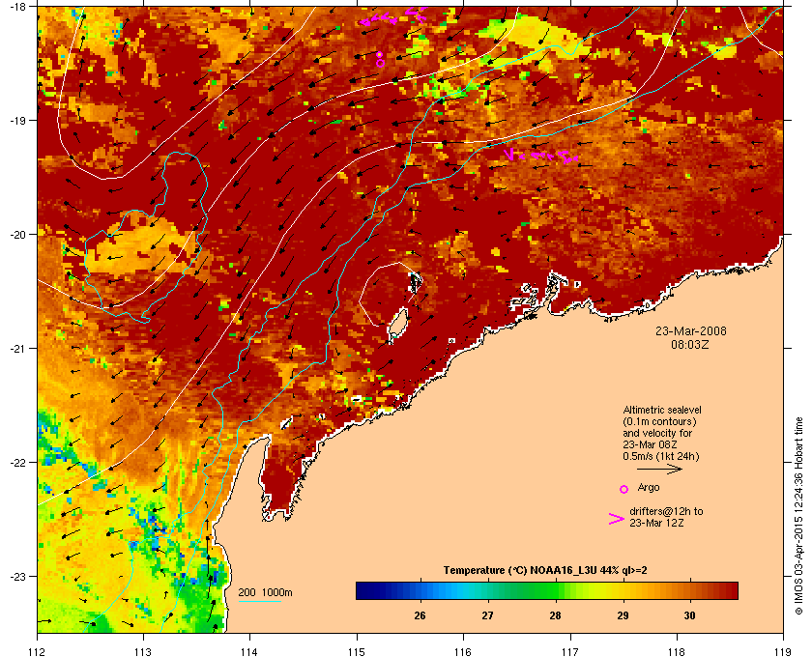Click the drifters@12h legend text
Screen dimensions: 812x657
[x=666, y=517]
